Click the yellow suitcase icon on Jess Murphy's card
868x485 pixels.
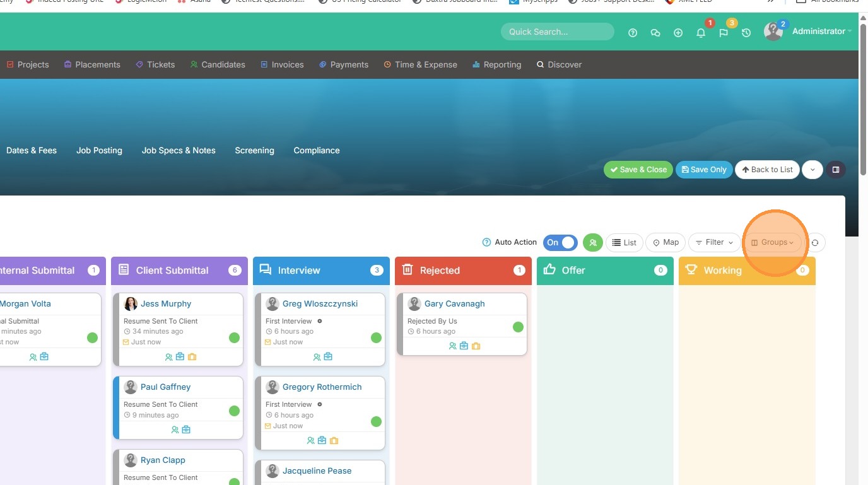tap(192, 357)
